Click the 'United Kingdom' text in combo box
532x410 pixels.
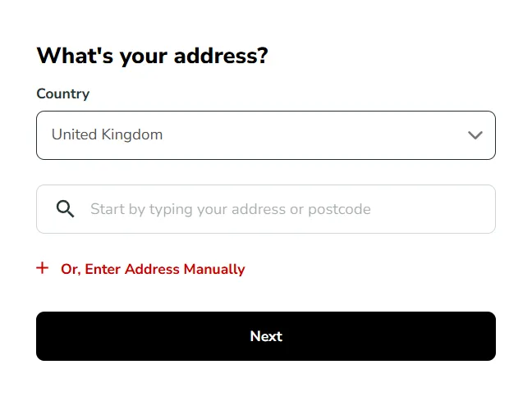point(107,135)
